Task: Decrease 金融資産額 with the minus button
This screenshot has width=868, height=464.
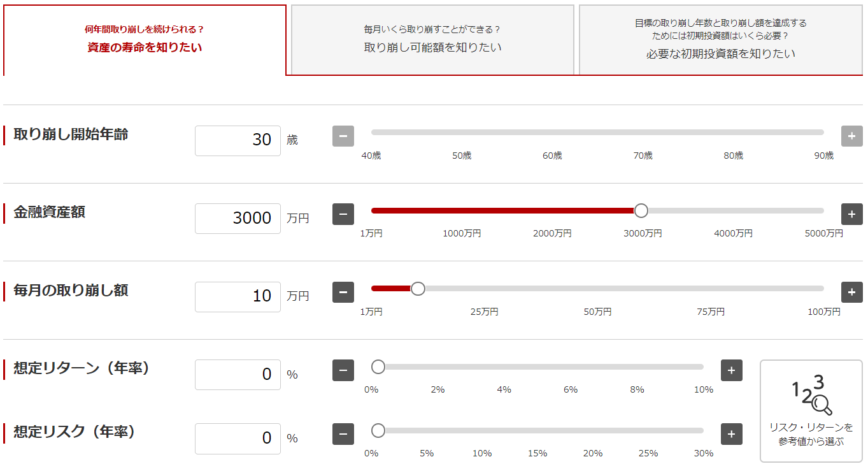Action: click(x=343, y=214)
